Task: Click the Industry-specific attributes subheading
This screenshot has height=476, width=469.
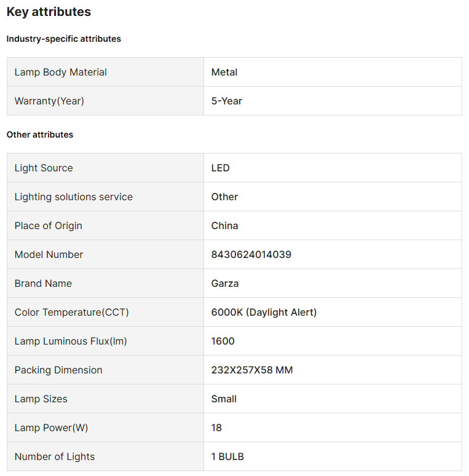Action: (x=64, y=39)
